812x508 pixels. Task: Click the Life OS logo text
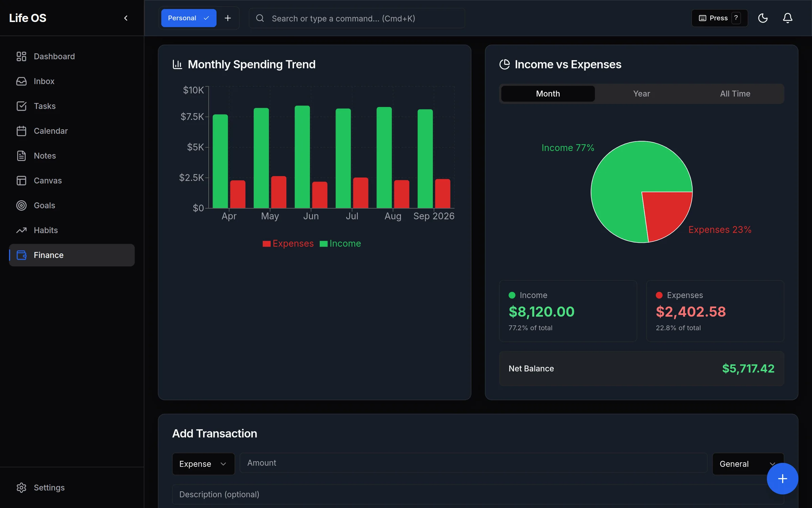coord(28,18)
